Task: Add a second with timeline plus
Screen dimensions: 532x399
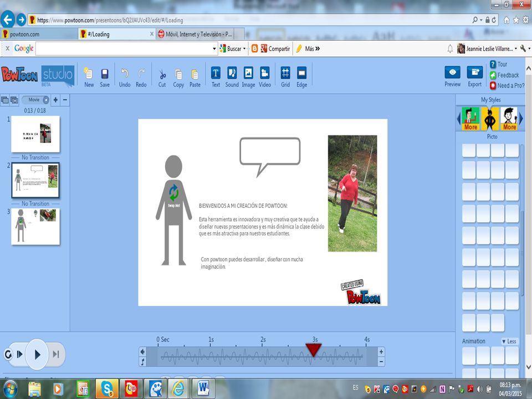Action: (381, 351)
